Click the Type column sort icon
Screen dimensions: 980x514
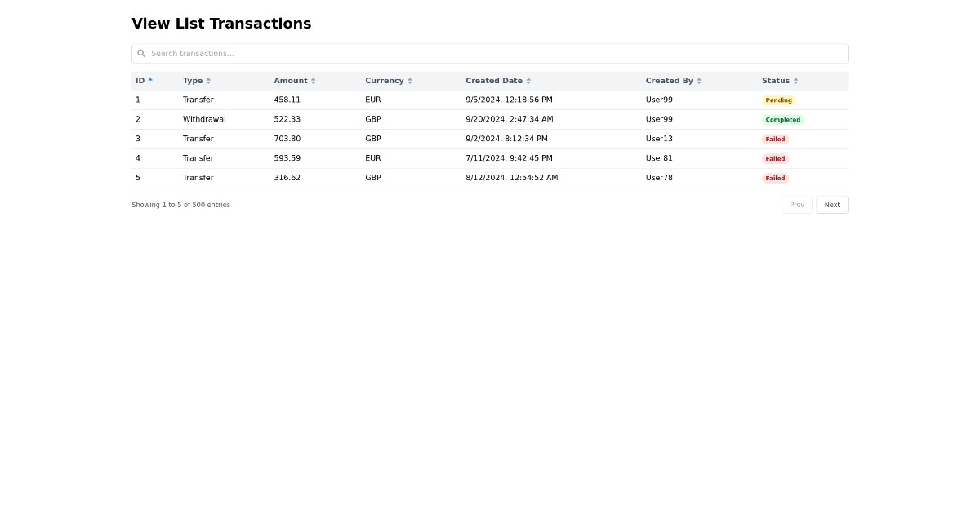click(208, 81)
